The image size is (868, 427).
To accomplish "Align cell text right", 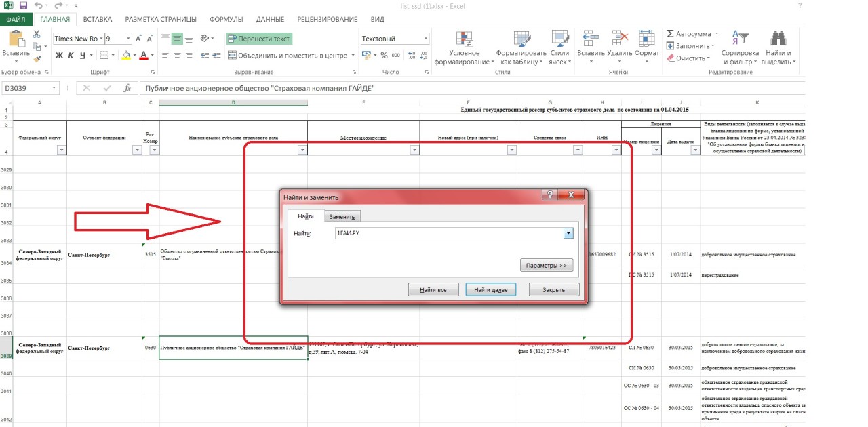I will click(189, 56).
